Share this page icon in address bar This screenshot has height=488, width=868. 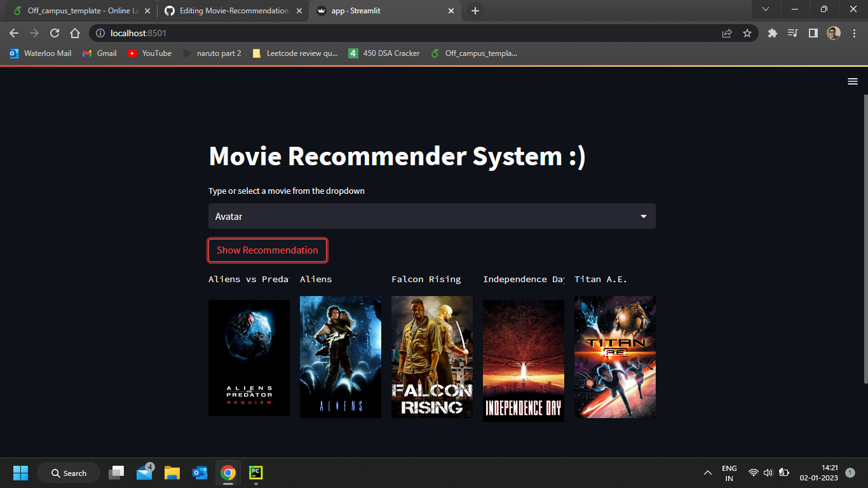coord(727,33)
